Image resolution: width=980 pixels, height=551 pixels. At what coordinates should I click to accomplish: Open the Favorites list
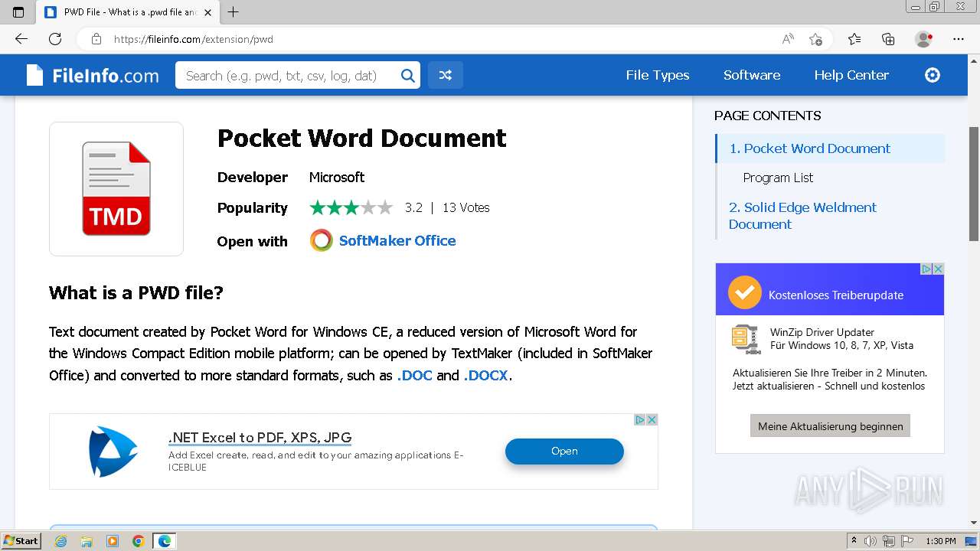tap(854, 39)
